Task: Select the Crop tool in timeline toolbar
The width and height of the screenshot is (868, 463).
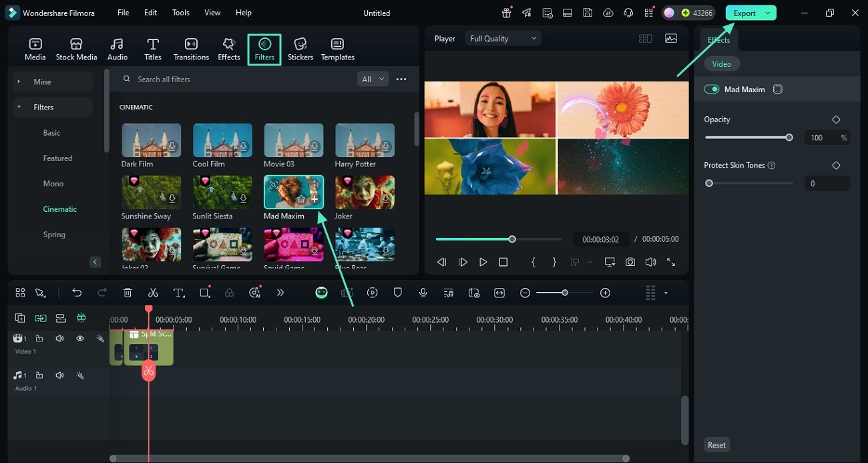Action: [x=205, y=293]
